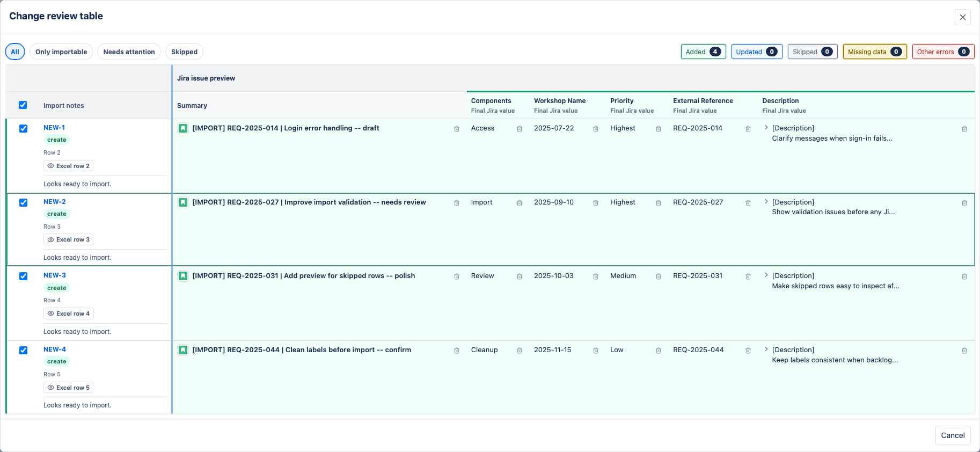The height and width of the screenshot is (452, 980).
Task: Open the NEW-1 issue link
Action: (x=54, y=128)
